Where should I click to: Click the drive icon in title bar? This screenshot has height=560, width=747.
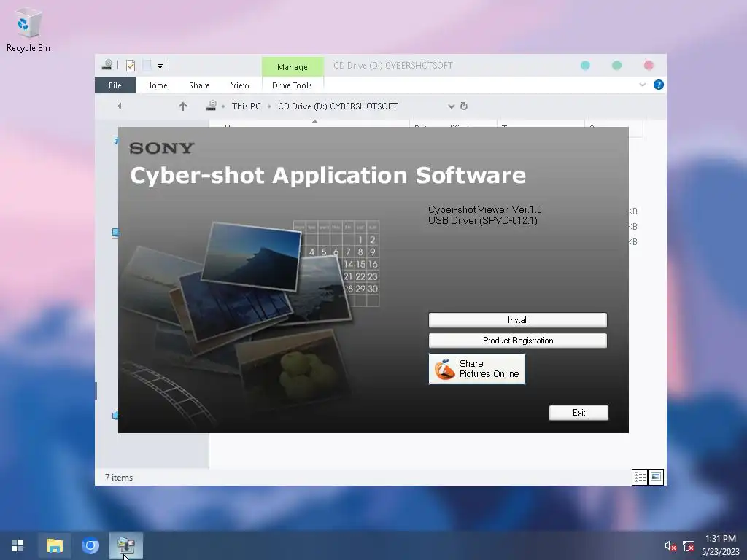coord(107,65)
